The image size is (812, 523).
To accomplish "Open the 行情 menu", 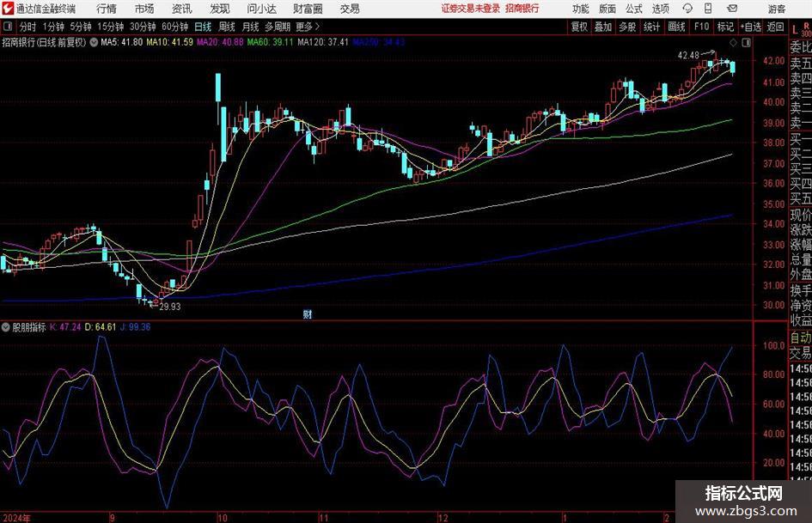I will coord(107,9).
